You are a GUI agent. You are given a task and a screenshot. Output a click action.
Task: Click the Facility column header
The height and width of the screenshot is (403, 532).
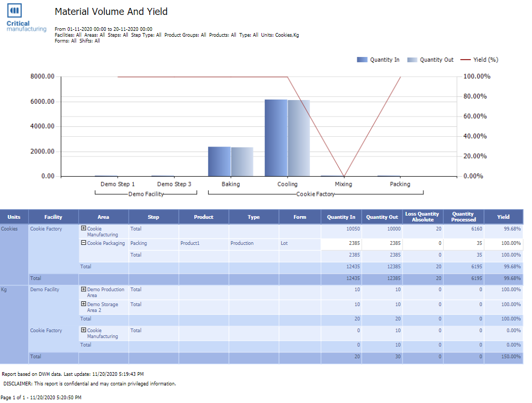pos(53,217)
